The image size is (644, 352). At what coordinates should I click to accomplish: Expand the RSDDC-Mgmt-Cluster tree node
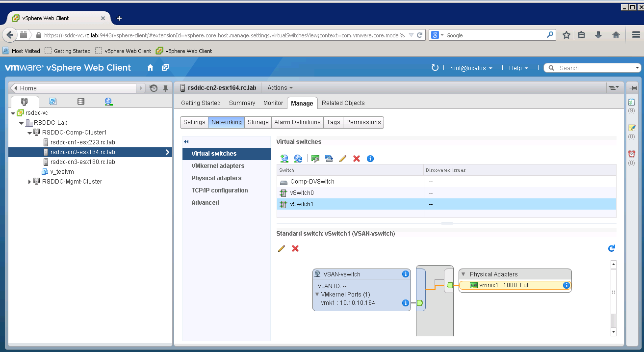coord(29,182)
